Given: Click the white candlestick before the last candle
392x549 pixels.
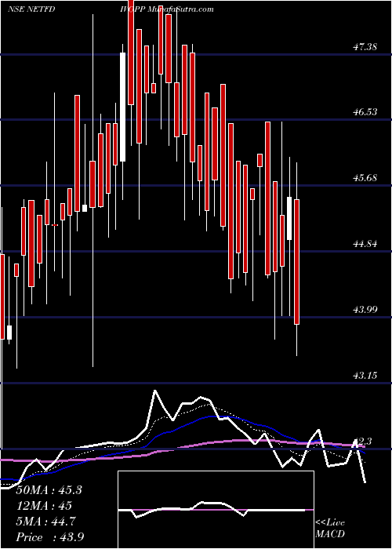Looking at the screenshot, I should click(x=289, y=219).
